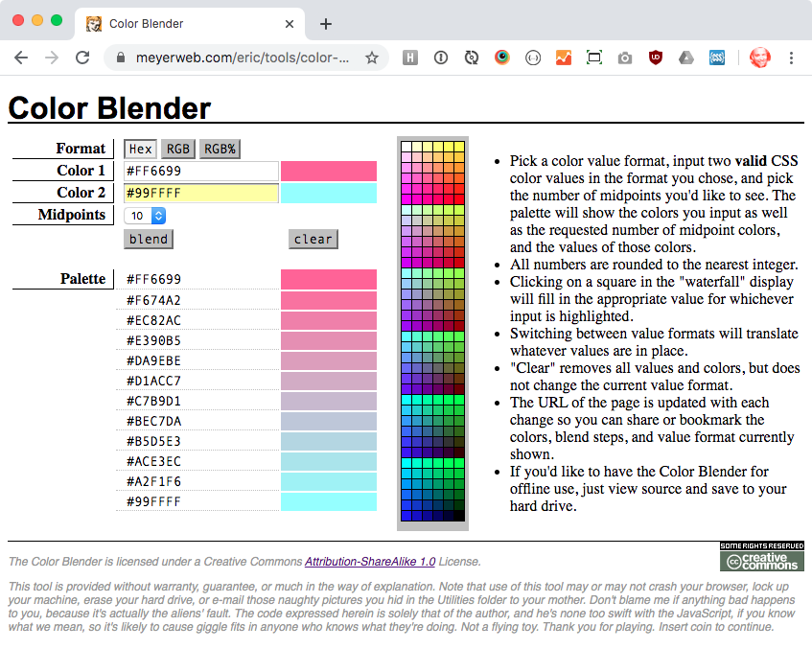Open the gray H extension icon
Screen dimensions: 812x649
click(x=409, y=58)
